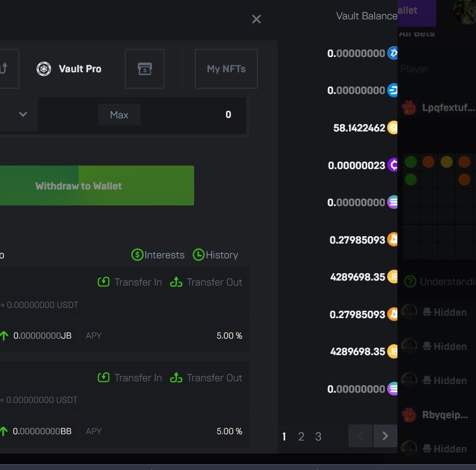Image resolution: width=476 pixels, height=470 pixels.
Task: View the vault History
Action: (215, 255)
